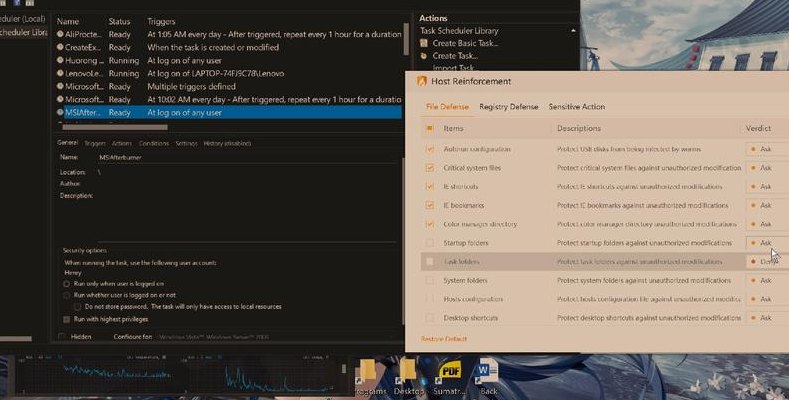789x400 pixels.
Task: Click the task list horizontal scrollbar
Action: coord(115,127)
